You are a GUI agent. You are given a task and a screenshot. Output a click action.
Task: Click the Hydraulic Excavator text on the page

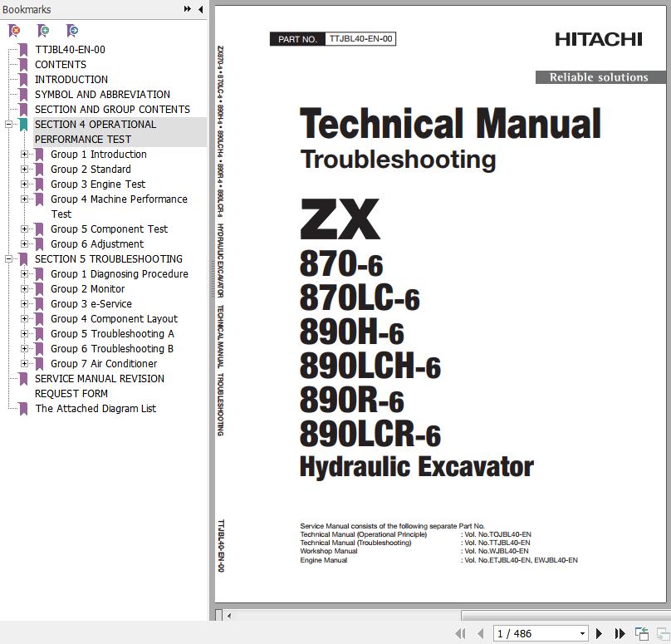(417, 467)
